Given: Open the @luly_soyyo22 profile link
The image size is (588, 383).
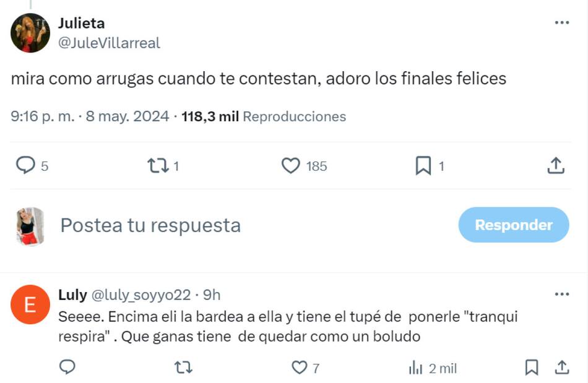Looking at the screenshot, I should click(x=142, y=295).
